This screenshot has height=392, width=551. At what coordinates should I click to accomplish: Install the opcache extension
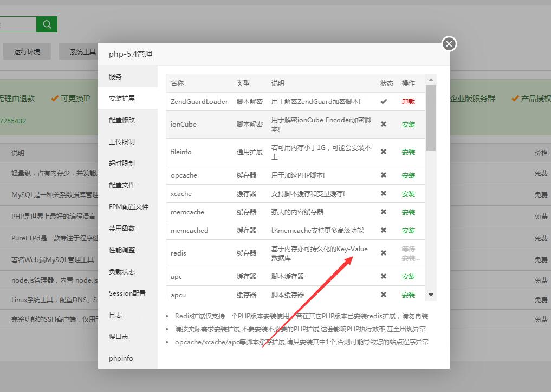(x=408, y=175)
